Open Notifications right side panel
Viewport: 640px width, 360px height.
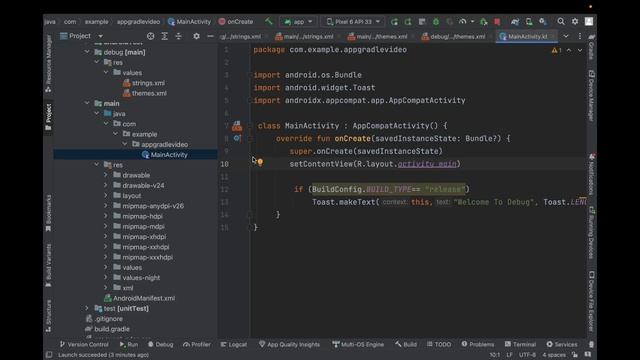pos(591,174)
